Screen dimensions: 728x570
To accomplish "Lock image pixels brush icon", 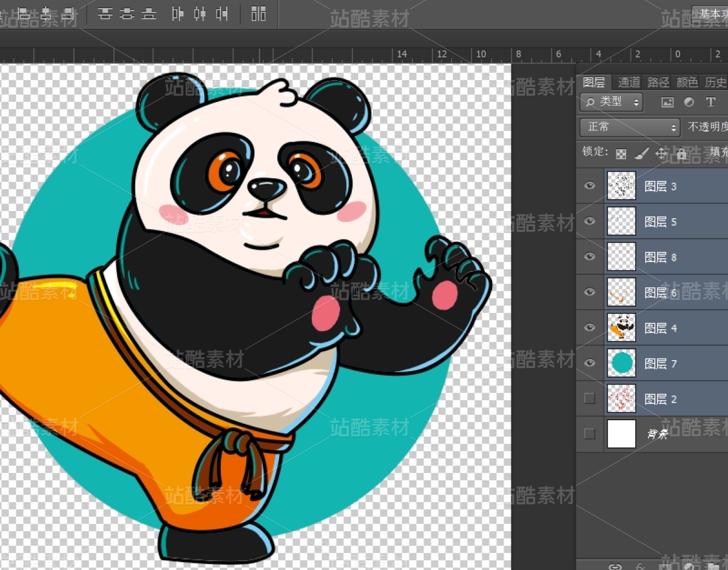I will (x=641, y=154).
